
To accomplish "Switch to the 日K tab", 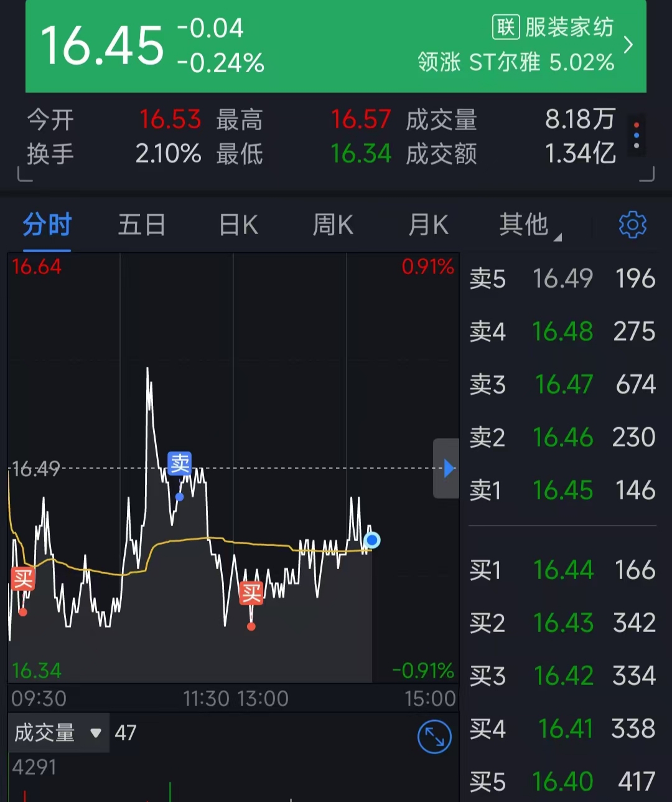I will pyautogui.click(x=238, y=225).
